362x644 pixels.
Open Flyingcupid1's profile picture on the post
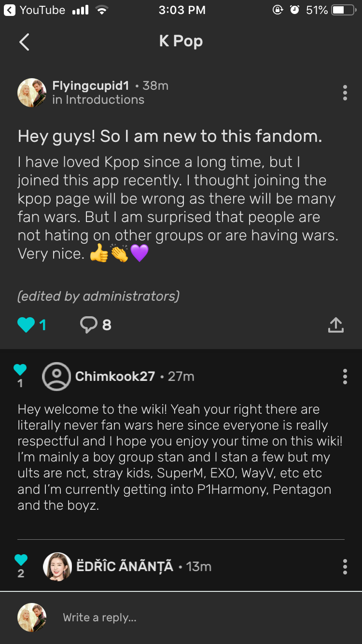(x=32, y=93)
